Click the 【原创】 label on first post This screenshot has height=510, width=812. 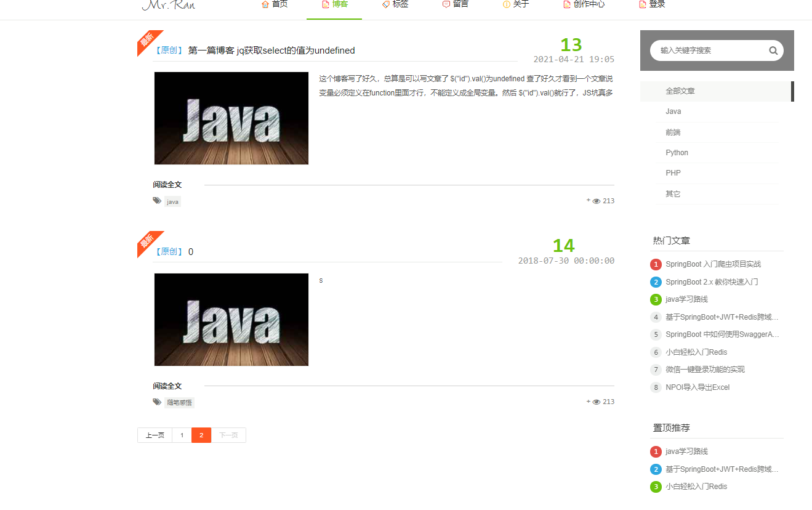[x=168, y=51]
